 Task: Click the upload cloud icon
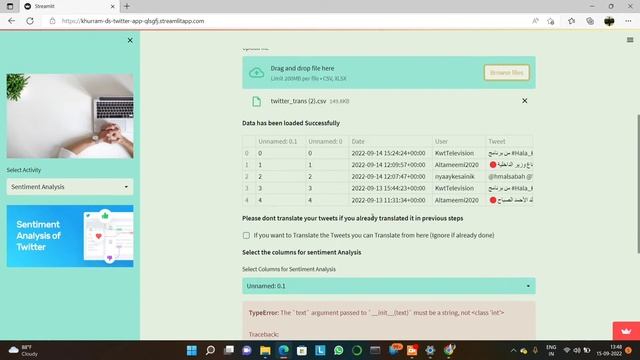point(257,73)
